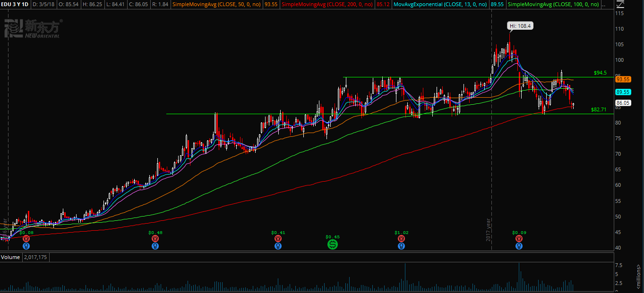Click the $0.41 earnings value text
The image size is (644, 293).
point(278,233)
